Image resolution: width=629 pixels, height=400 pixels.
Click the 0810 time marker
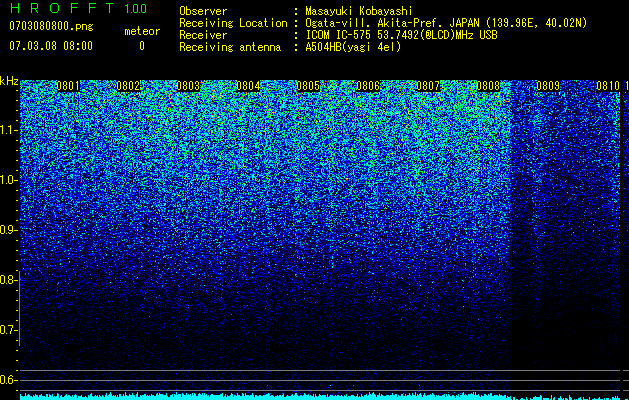pos(608,86)
